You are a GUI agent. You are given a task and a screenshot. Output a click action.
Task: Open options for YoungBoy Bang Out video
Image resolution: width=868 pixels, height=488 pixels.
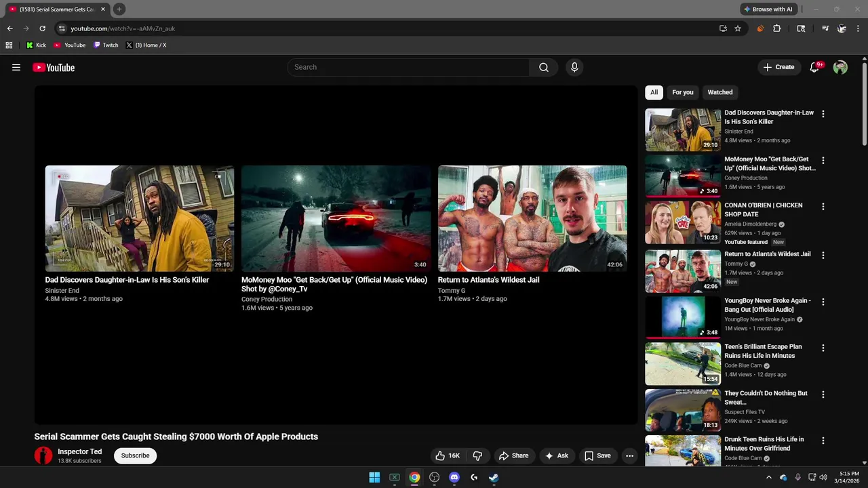pos(823,302)
